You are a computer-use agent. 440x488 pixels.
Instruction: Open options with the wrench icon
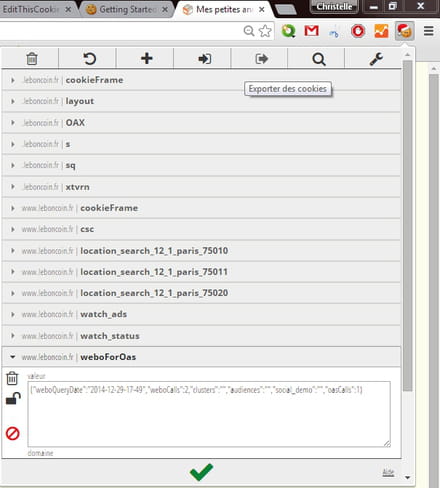point(376,59)
